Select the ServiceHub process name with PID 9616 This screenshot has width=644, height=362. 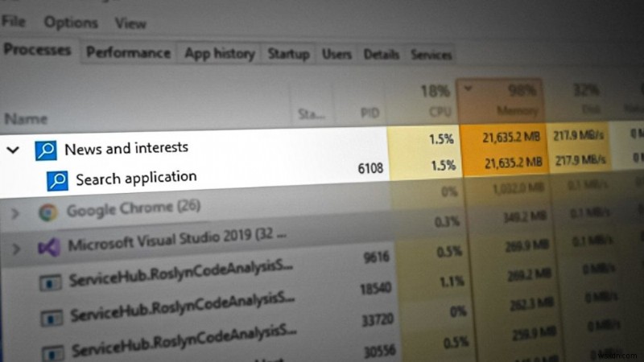pyautogui.click(x=180, y=273)
